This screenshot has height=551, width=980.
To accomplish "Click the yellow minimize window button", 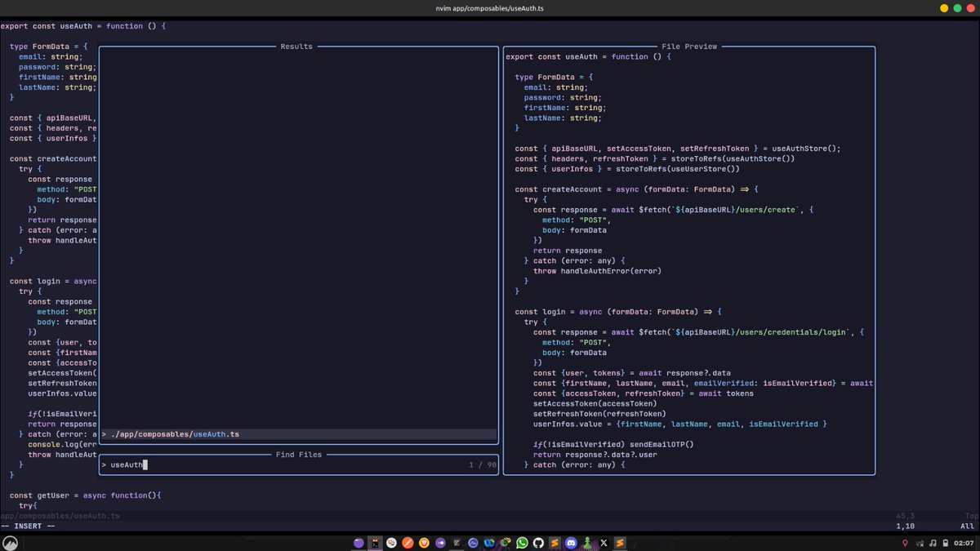I will point(945,7).
